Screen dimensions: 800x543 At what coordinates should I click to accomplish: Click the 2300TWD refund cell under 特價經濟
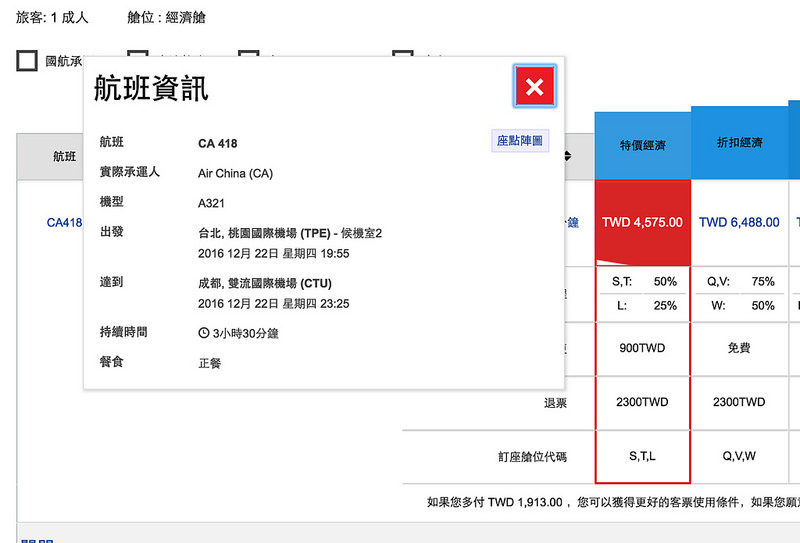point(642,402)
